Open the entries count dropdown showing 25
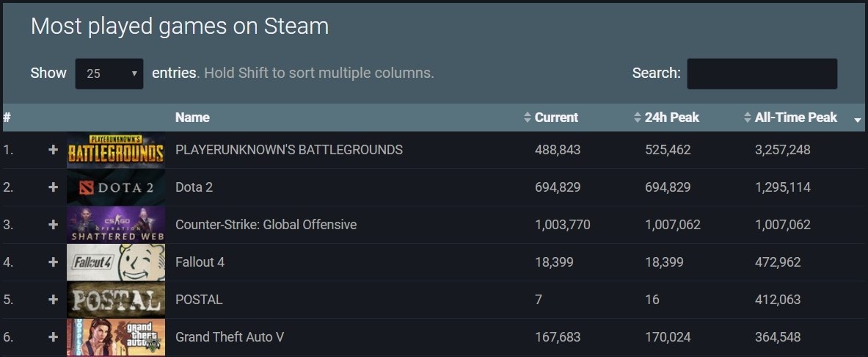Screen dimensions: 868x357 [109, 73]
